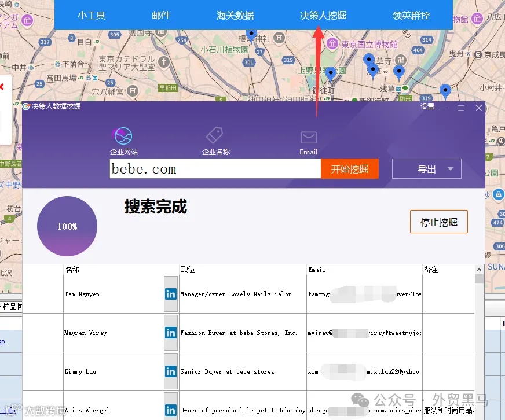Click the 東京カテドラル church marker on map

[x=164, y=61]
